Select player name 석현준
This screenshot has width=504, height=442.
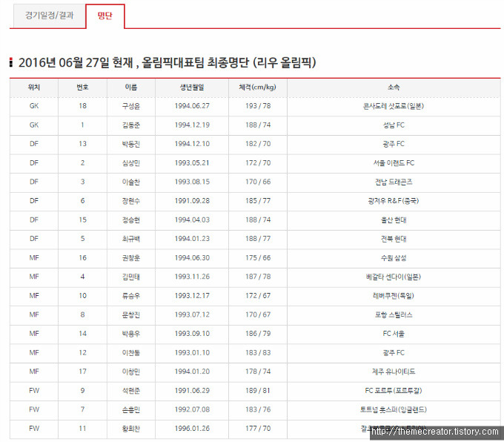pyautogui.click(x=131, y=391)
